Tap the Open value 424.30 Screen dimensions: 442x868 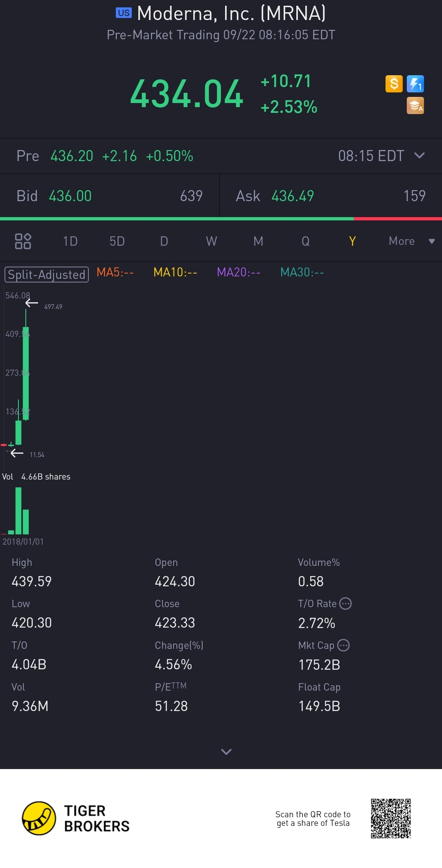pos(175,581)
